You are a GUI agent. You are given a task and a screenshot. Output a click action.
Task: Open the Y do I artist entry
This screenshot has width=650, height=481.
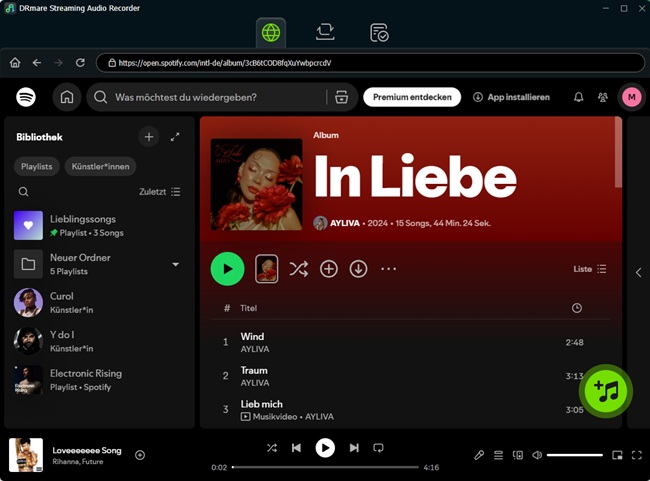tap(97, 341)
